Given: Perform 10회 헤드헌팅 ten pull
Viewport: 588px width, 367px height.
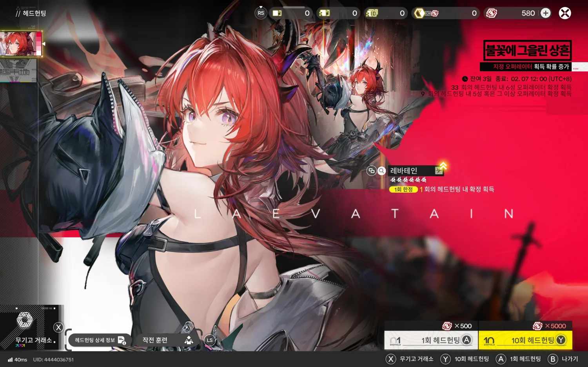Looking at the screenshot, I should [525, 340].
